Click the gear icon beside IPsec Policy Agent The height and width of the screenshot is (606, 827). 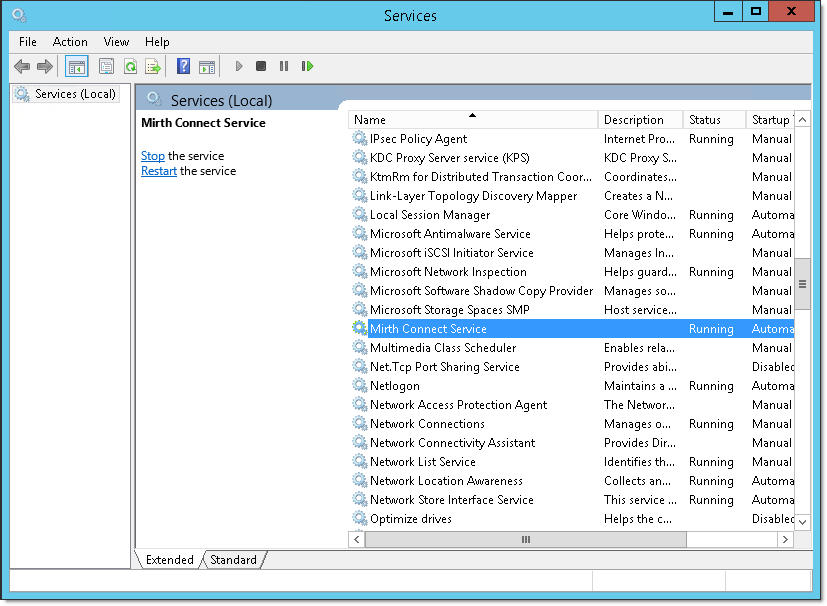[360, 139]
